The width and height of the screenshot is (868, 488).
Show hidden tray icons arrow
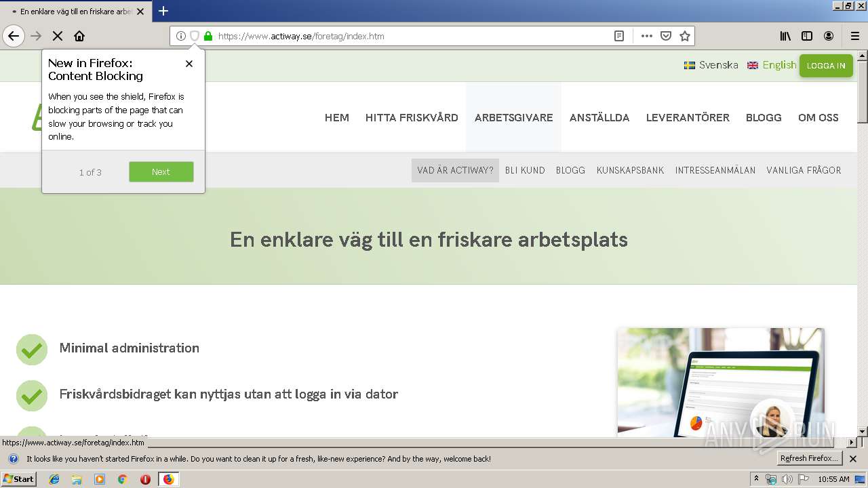[756, 479]
